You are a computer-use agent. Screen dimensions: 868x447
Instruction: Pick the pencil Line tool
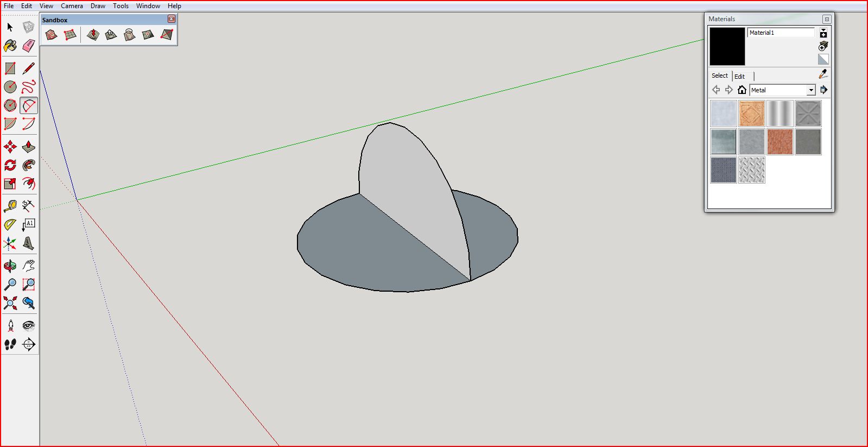pos(28,68)
